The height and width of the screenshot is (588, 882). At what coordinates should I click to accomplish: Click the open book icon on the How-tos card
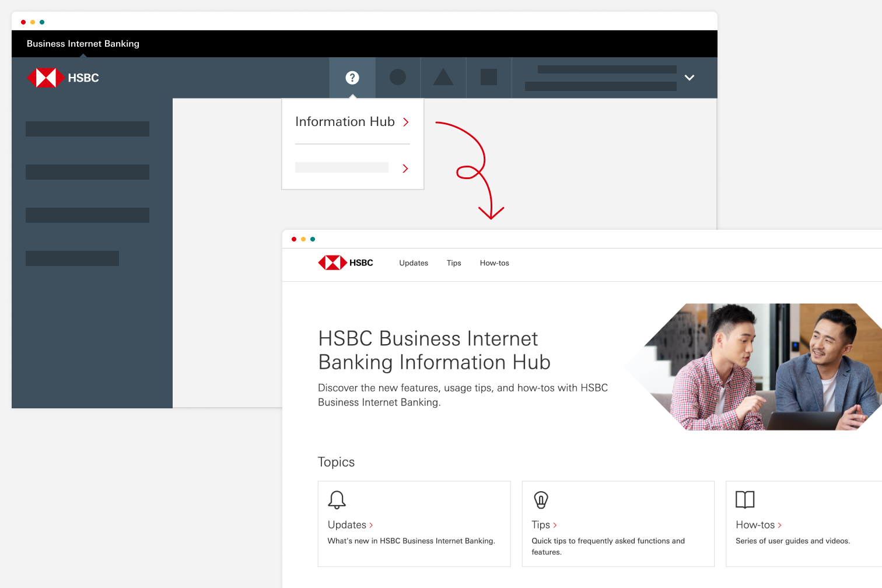[744, 501]
